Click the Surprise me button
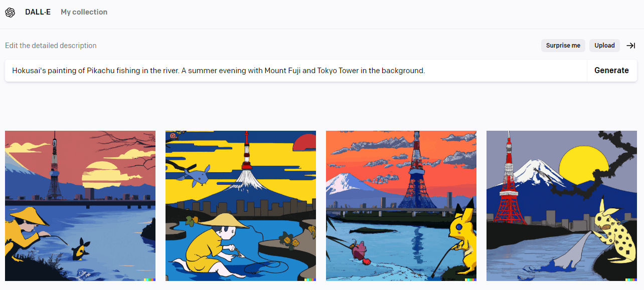The image size is (644, 290). 563,46
